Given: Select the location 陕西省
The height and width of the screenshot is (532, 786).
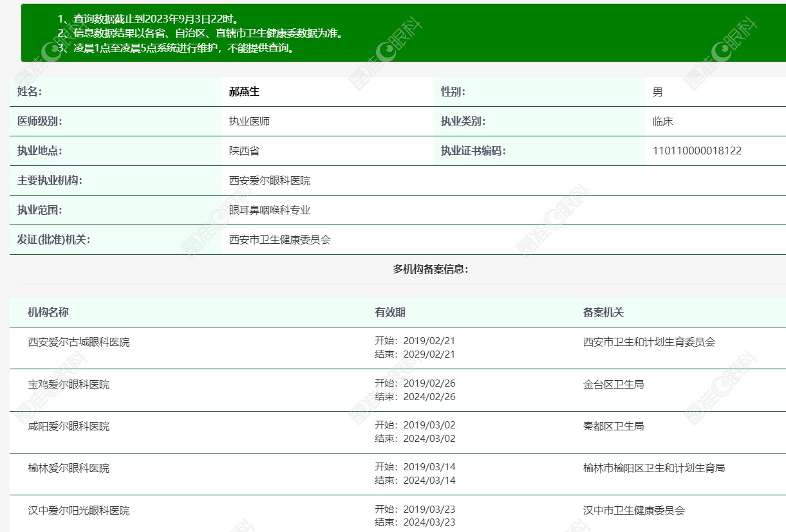Looking at the screenshot, I should [244, 151].
